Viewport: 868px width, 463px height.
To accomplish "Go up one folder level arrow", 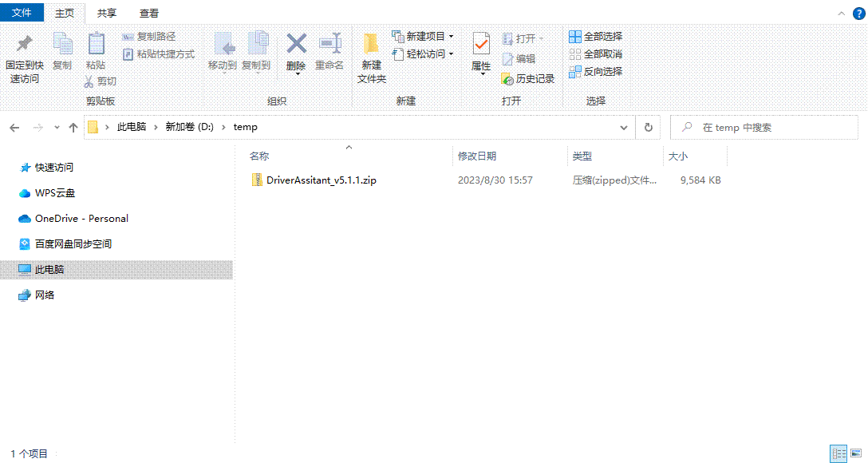I will click(x=73, y=128).
